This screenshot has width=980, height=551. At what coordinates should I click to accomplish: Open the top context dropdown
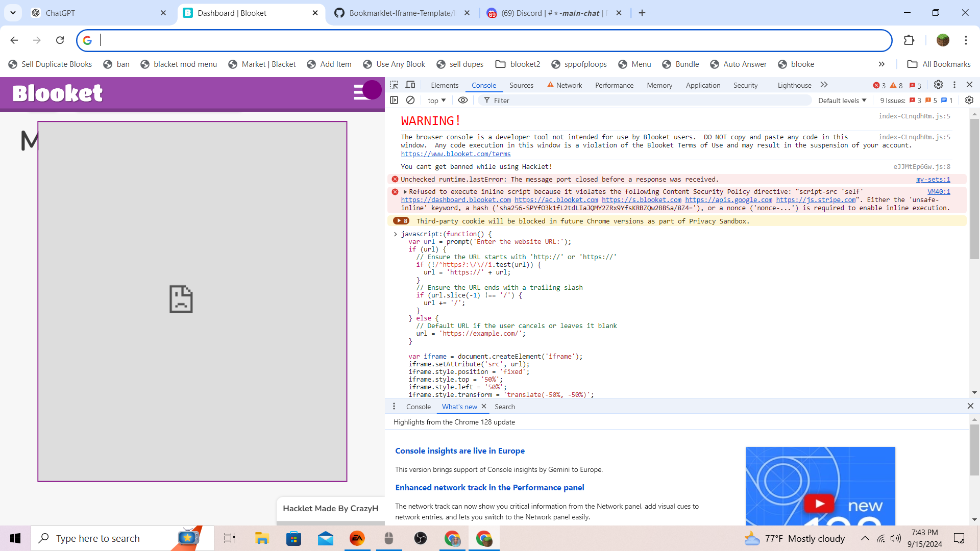point(437,101)
